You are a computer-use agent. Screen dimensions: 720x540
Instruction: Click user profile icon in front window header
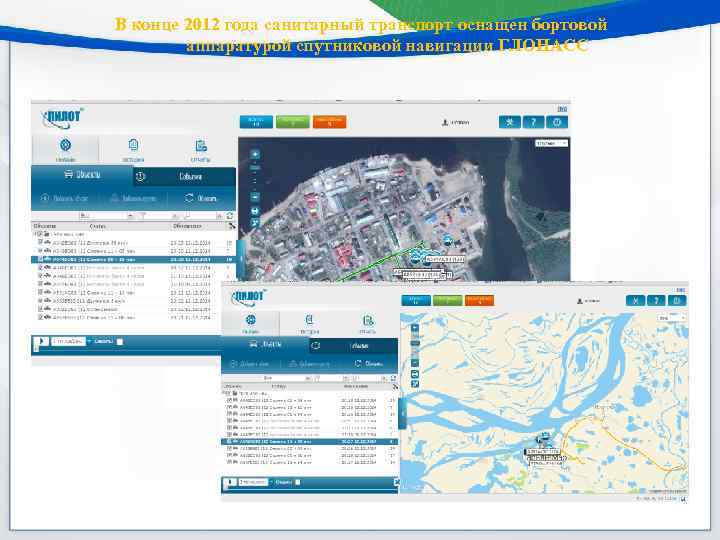(579, 301)
